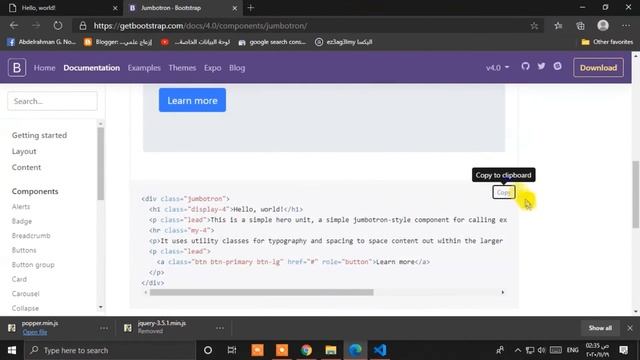Open Examples in Bootstrap navbar
The height and width of the screenshot is (360, 640).
pyautogui.click(x=144, y=68)
